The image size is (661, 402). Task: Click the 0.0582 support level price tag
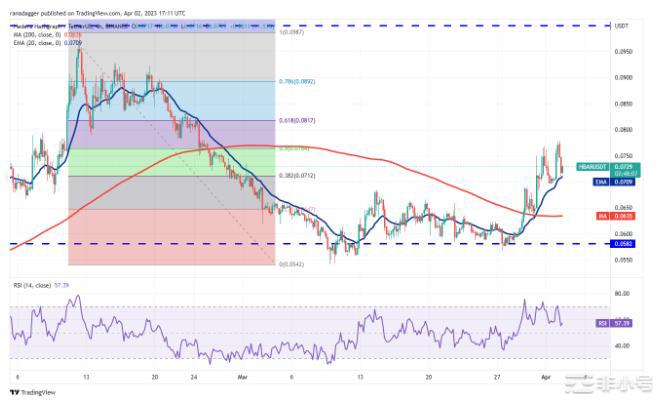624,243
